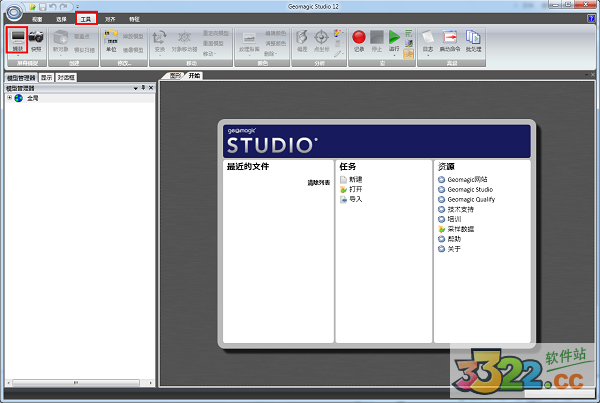Image resolution: width=600 pixels, height=403 pixels.
Task: Click the 导入 import task link
Action: 356,199
